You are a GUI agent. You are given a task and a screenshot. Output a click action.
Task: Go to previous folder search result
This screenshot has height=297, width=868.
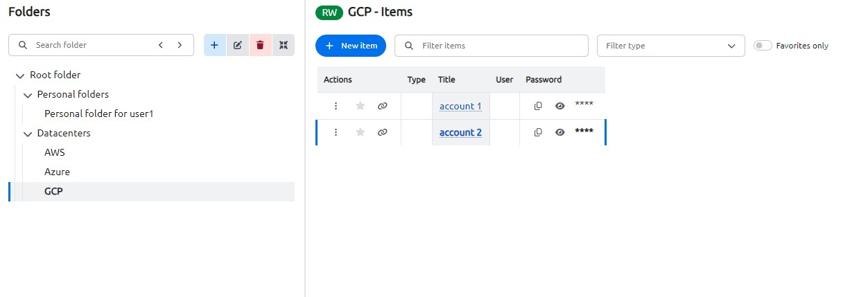(161, 45)
